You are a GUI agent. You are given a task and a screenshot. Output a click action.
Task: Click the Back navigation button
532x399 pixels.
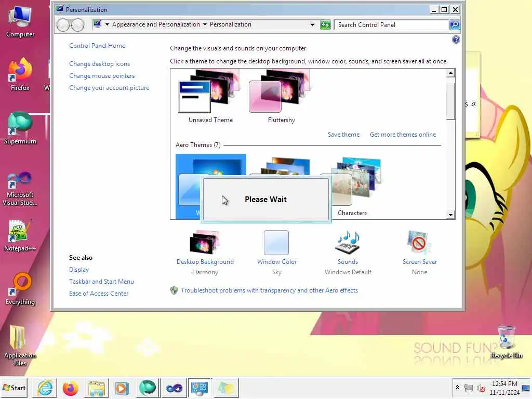tap(63, 25)
